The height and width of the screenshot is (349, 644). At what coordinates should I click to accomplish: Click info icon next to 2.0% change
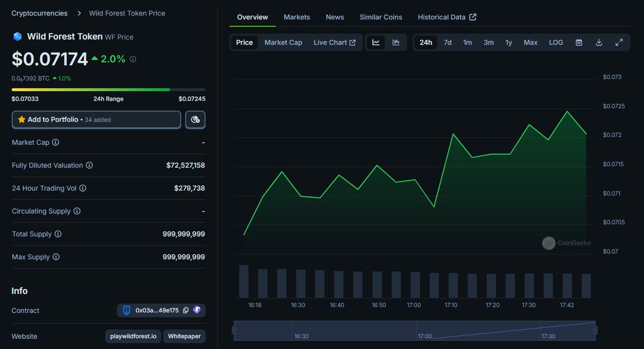point(133,59)
